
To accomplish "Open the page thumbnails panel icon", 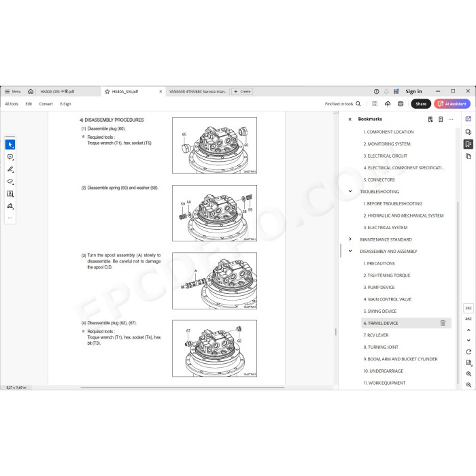I will (x=468, y=156).
